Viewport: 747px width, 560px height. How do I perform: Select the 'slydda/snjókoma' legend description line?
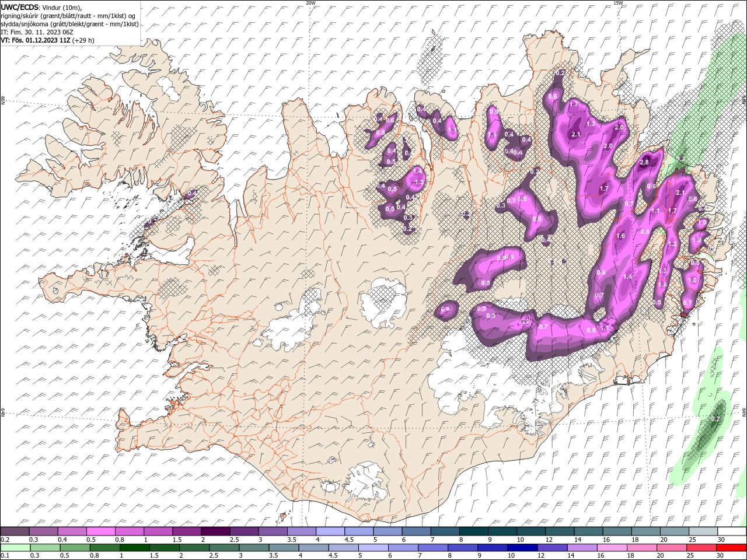click(69, 24)
